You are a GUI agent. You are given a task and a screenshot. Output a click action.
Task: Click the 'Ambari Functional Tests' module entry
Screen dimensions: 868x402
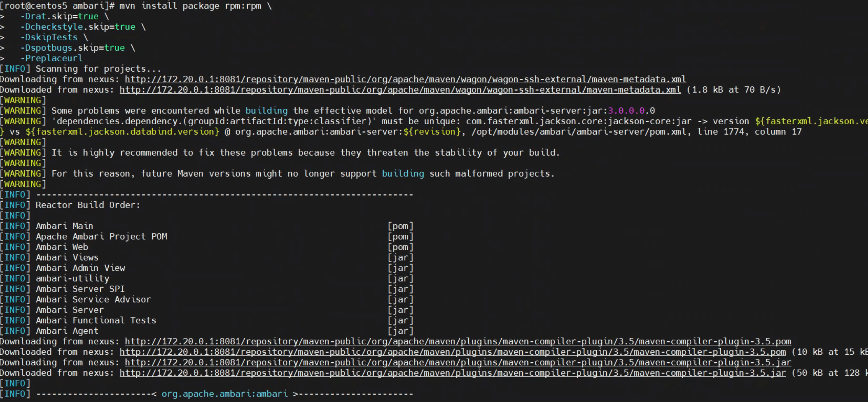96,320
